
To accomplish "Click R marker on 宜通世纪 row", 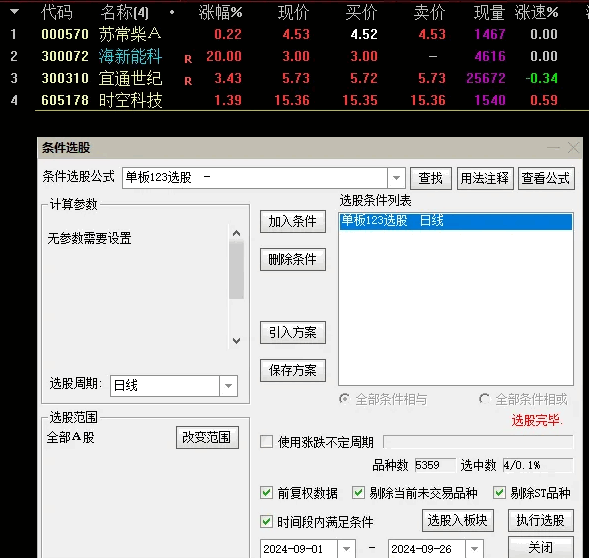I will tap(188, 81).
